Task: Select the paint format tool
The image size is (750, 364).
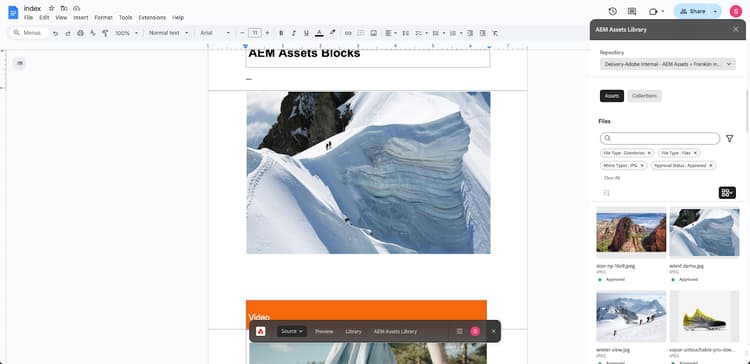Action: pos(105,33)
